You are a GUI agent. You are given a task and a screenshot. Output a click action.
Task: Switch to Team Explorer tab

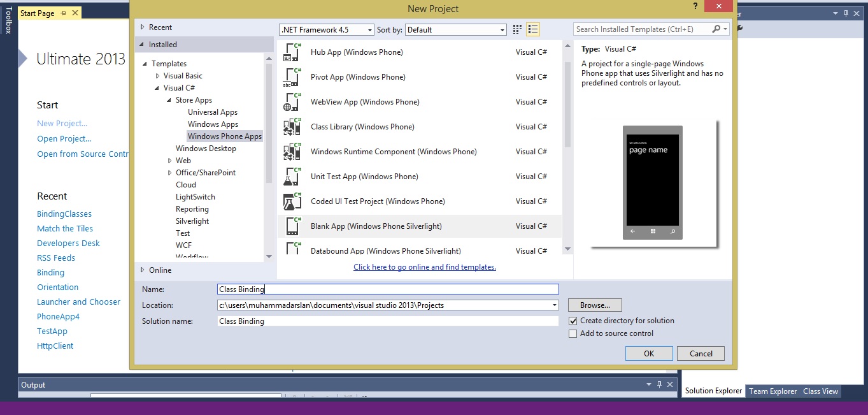pyautogui.click(x=772, y=391)
